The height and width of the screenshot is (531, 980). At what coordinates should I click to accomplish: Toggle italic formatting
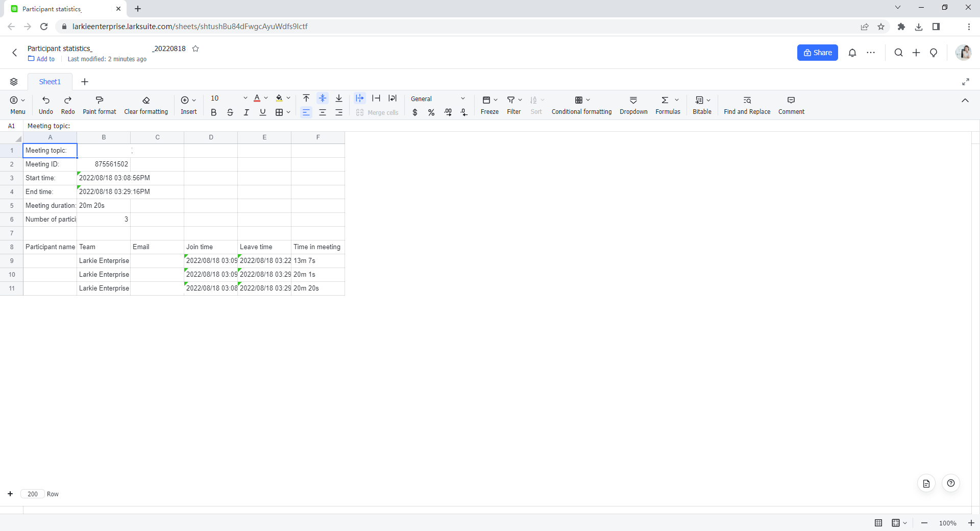point(246,112)
